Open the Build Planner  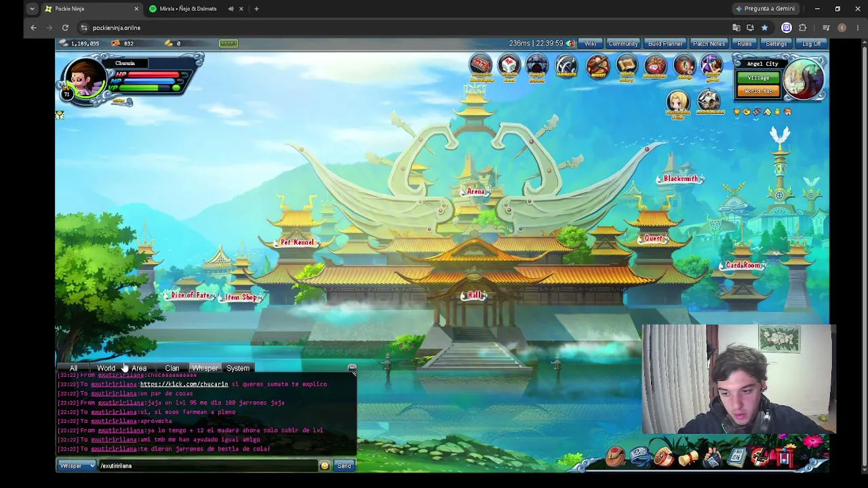[665, 43]
